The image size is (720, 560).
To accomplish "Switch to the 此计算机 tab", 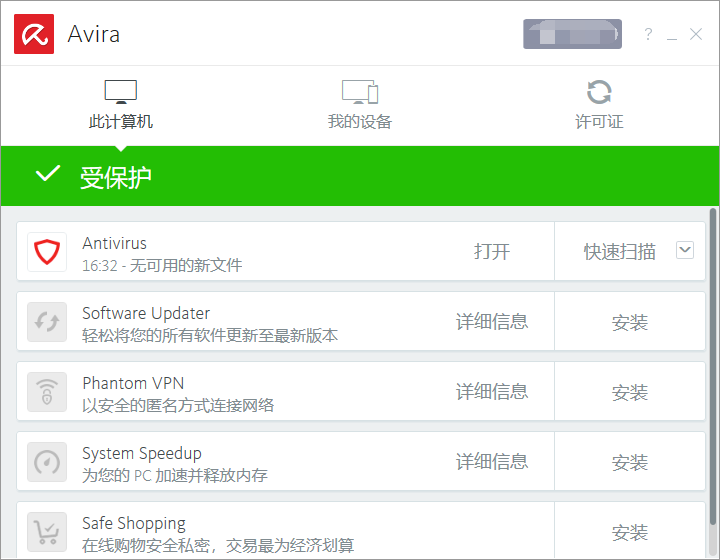I will (121, 106).
